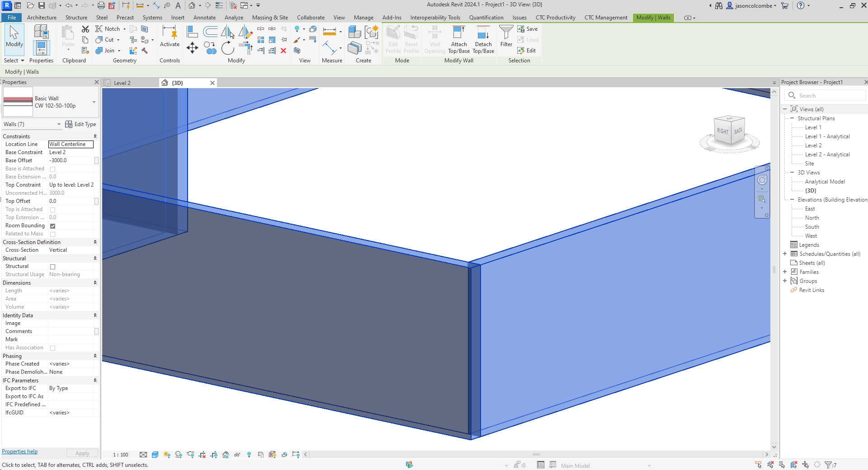Screen dimensions: 868x470
Task: Open the Properties help link
Action: coord(19,451)
